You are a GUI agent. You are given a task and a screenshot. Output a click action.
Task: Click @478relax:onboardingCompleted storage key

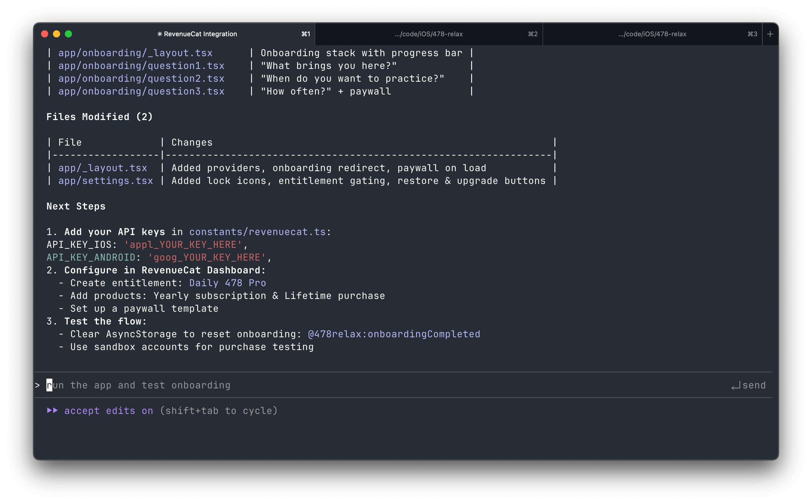394,334
